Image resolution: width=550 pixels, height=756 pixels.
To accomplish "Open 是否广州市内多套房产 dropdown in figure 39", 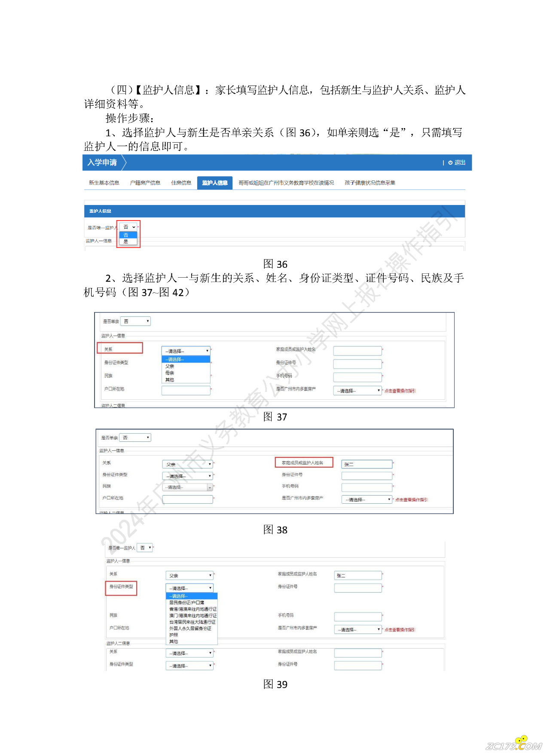I will coord(358,629).
